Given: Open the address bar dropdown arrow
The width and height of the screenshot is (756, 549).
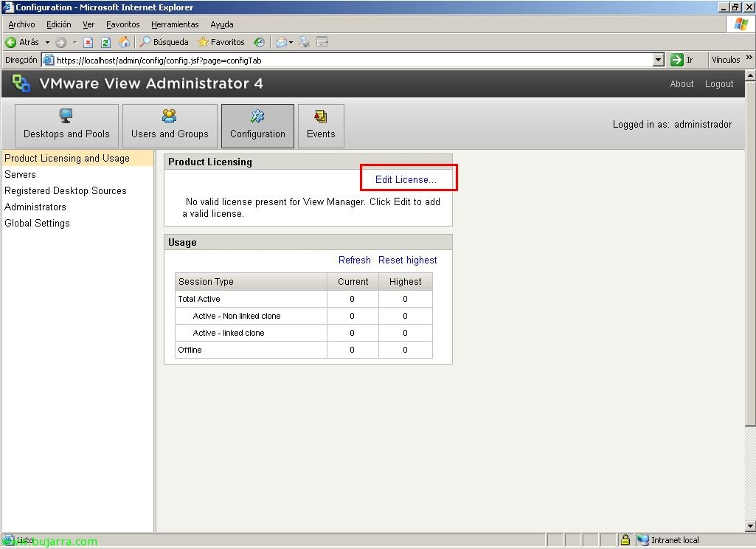Looking at the screenshot, I should point(658,60).
